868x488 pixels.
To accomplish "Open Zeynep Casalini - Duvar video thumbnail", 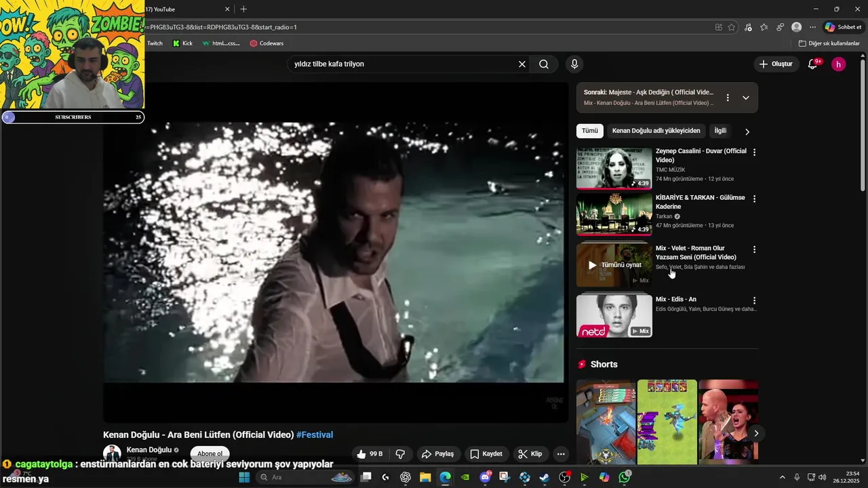I will tap(614, 168).
